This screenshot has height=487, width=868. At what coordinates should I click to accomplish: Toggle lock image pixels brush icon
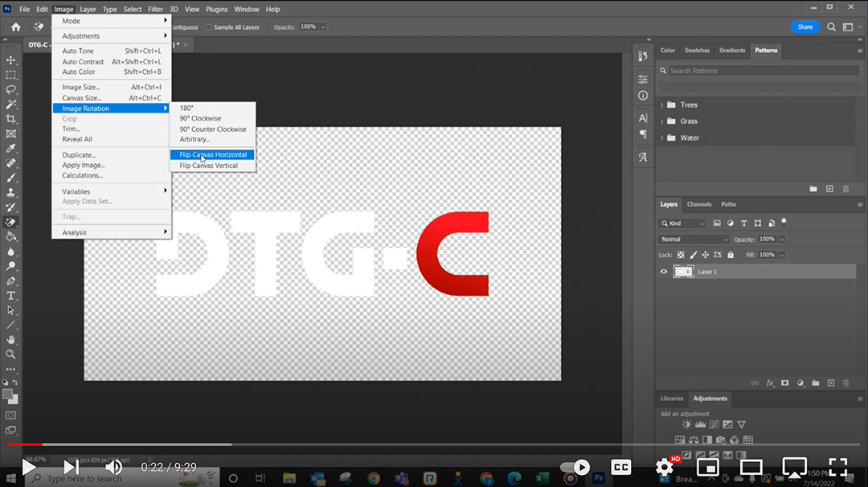(693, 255)
